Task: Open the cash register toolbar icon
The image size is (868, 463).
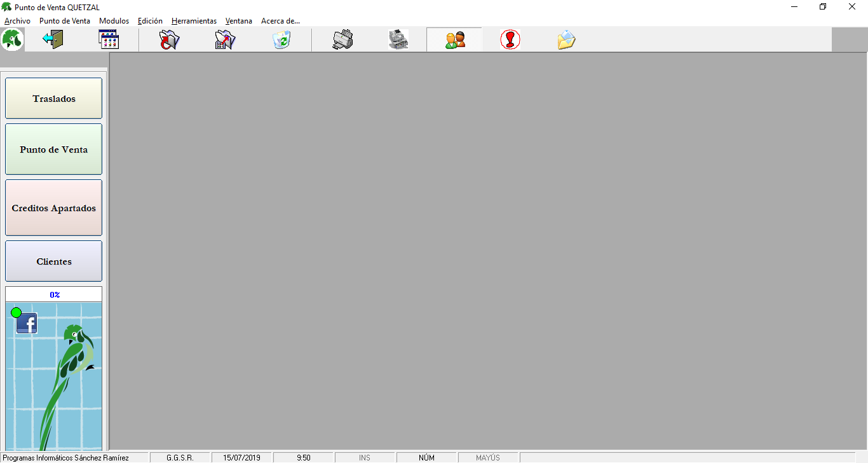Action: click(398, 39)
